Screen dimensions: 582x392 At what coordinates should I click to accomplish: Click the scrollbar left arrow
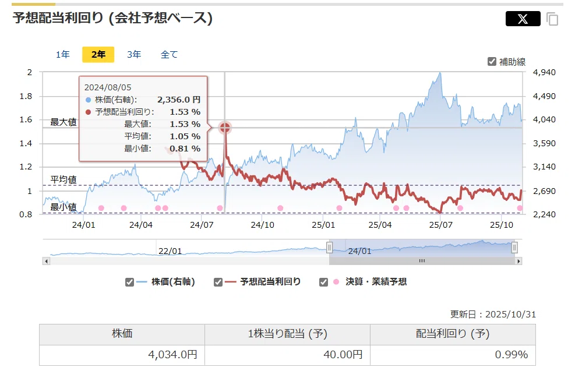47,262
